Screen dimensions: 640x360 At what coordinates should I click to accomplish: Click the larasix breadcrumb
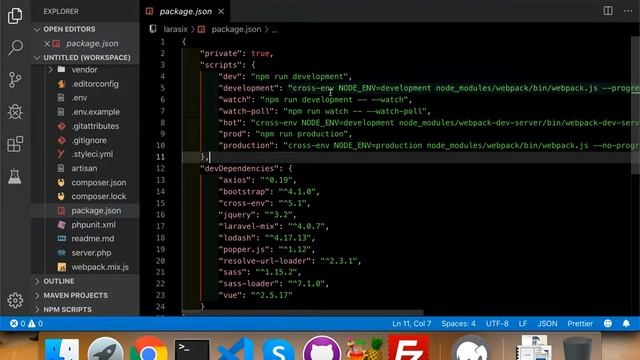[x=175, y=29]
